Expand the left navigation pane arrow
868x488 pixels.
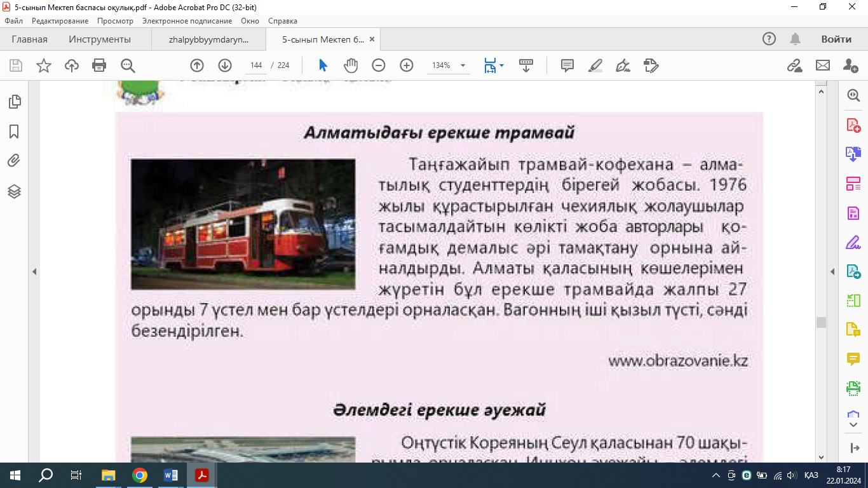tap(34, 272)
